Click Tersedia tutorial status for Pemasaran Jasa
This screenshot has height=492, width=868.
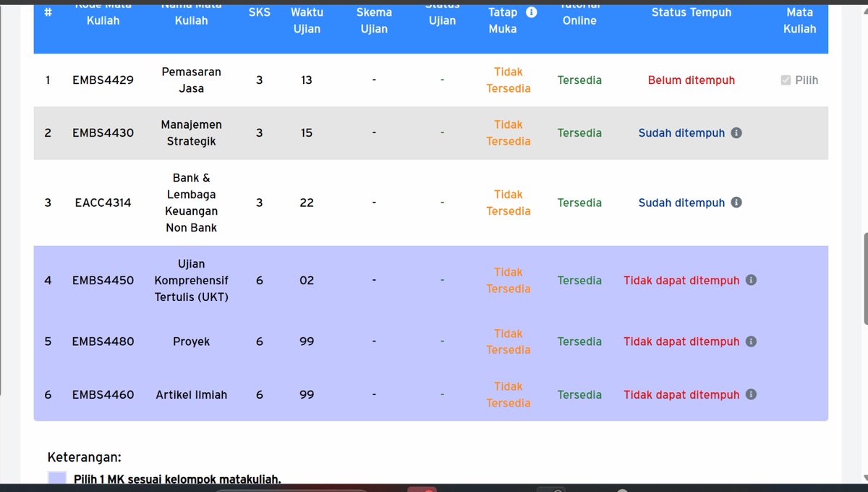point(579,80)
